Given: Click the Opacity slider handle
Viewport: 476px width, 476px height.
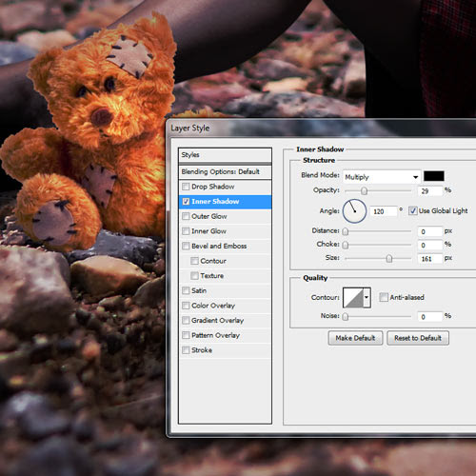Looking at the screenshot, I should [x=365, y=190].
